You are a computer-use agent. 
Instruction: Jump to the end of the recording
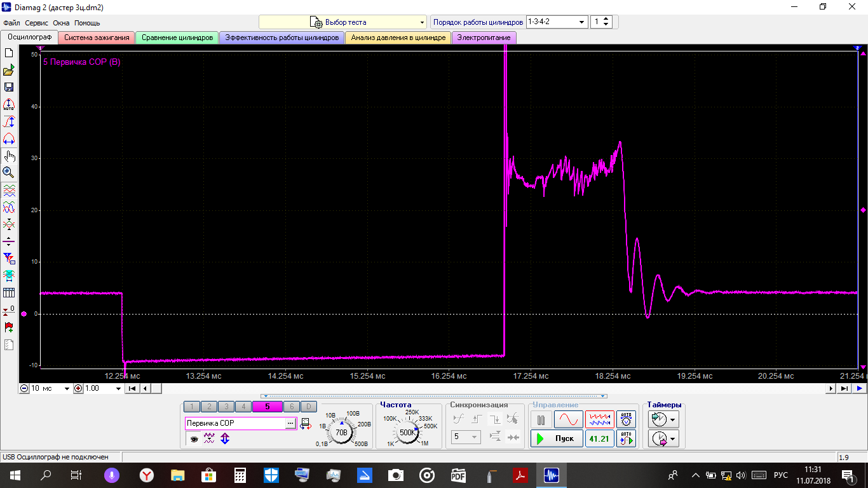[x=844, y=388]
